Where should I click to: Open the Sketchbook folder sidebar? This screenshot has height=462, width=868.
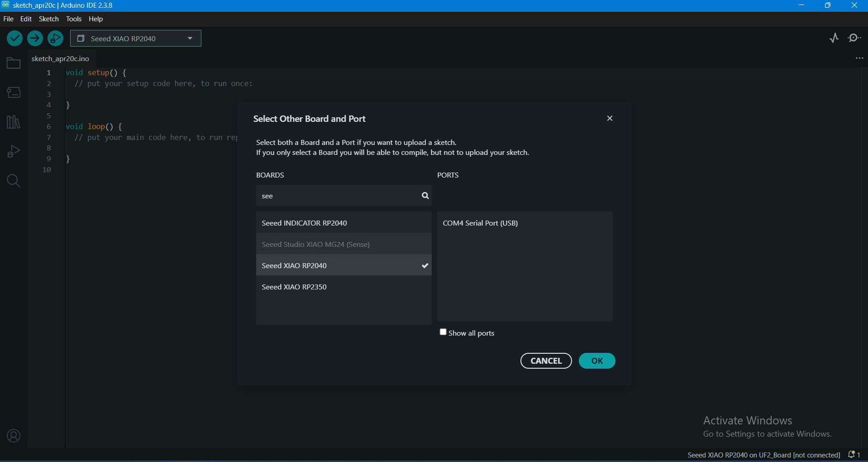click(14, 63)
